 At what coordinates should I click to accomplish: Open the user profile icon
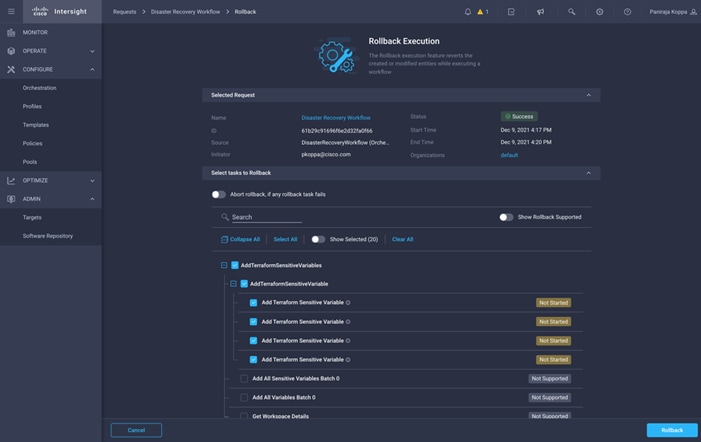pos(693,12)
